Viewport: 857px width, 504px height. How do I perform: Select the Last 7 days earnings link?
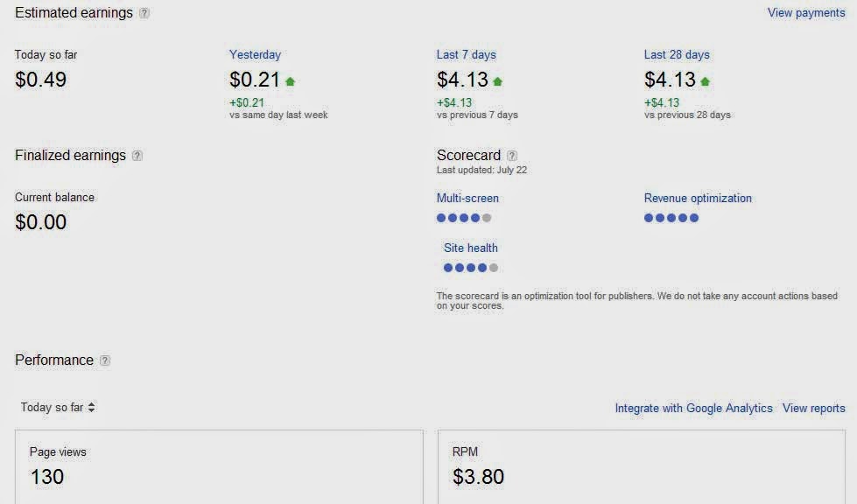coord(466,54)
